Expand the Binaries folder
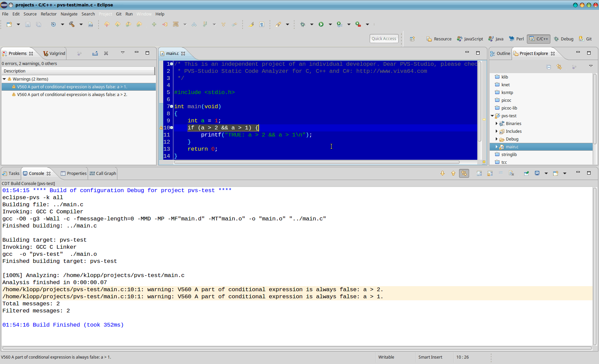 point(496,123)
